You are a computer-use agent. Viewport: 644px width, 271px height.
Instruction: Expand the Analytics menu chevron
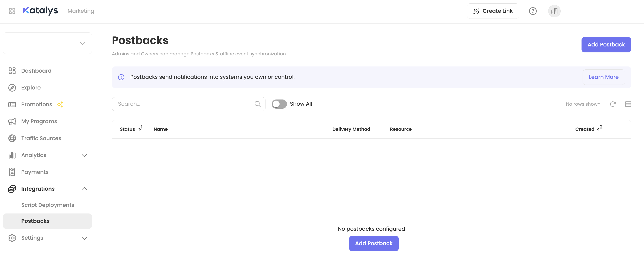(x=84, y=155)
